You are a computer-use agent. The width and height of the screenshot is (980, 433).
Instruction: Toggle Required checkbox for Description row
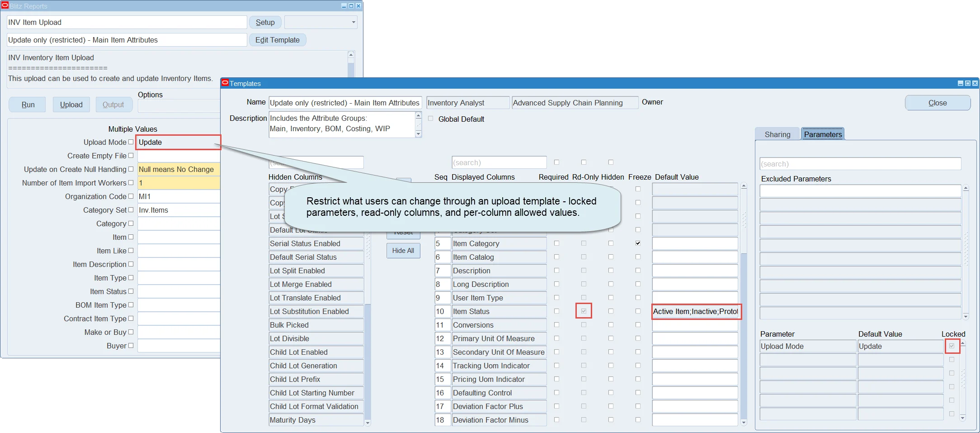click(556, 271)
